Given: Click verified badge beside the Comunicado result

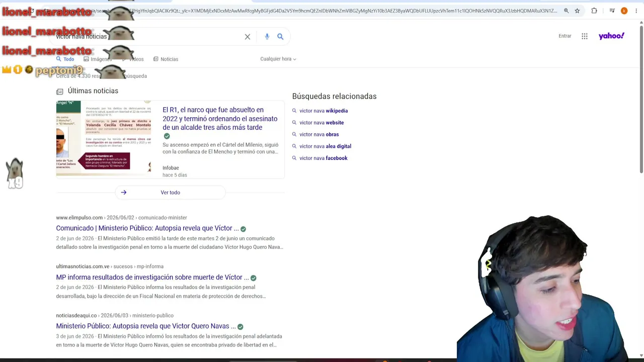Looking at the screenshot, I should click(x=243, y=229).
